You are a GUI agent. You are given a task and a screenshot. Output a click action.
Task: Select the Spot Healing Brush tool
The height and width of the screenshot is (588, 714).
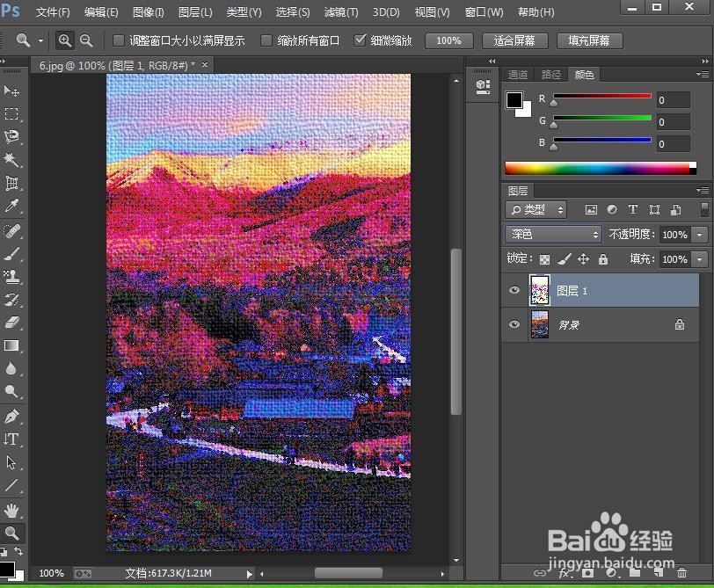point(11,231)
